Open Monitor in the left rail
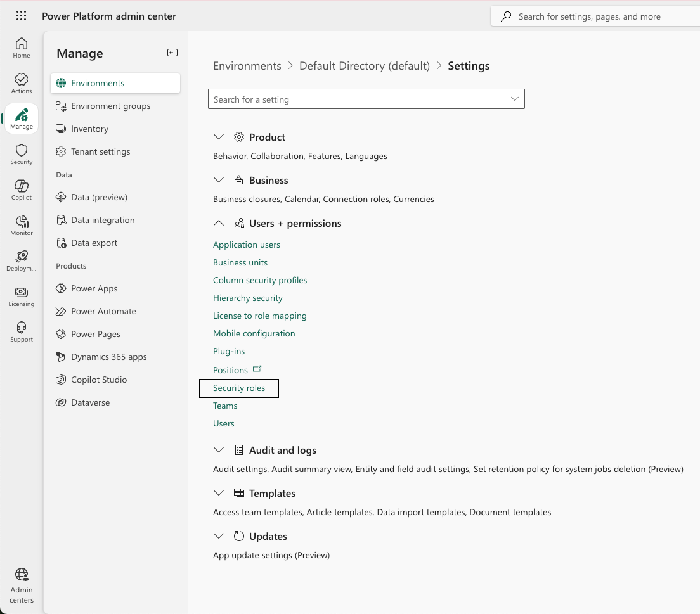This screenshot has width=700, height=614. pos(22,225)
